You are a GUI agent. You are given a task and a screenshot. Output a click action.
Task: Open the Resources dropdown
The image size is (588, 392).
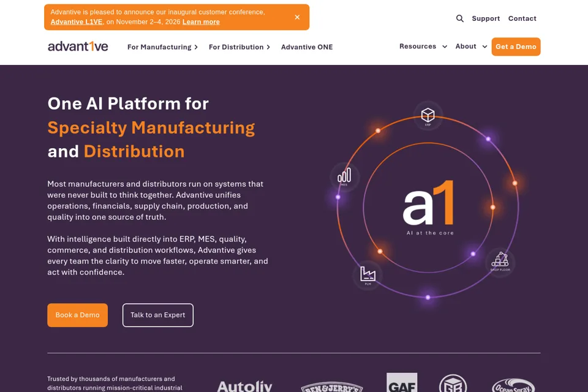[423, 46]
